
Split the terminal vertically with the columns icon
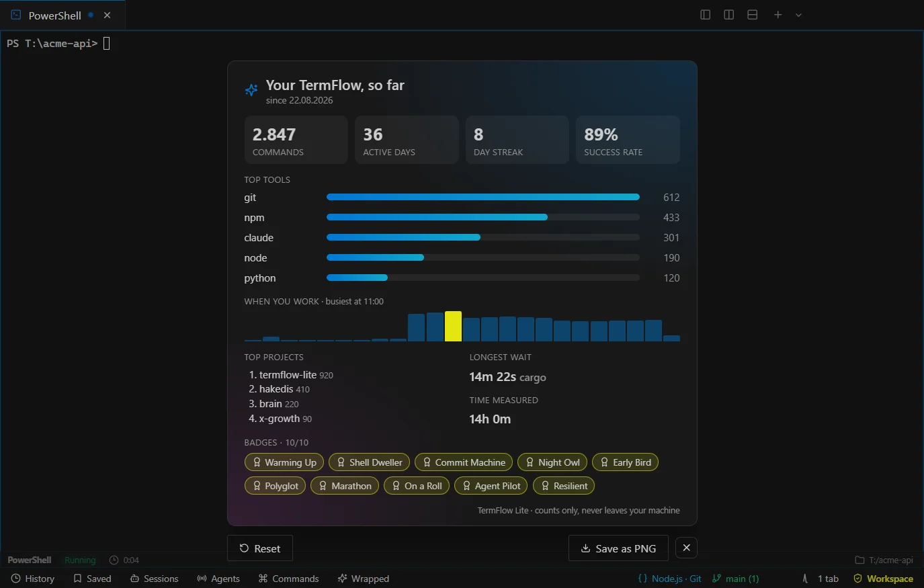coord(728,15)
